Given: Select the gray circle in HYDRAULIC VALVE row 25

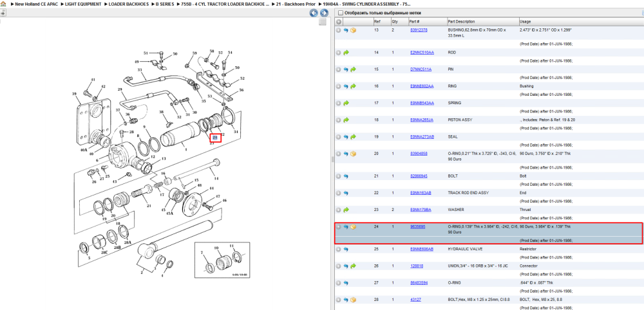Looking at the screenshot, I should pyautogui.click(x=339, y=249).
